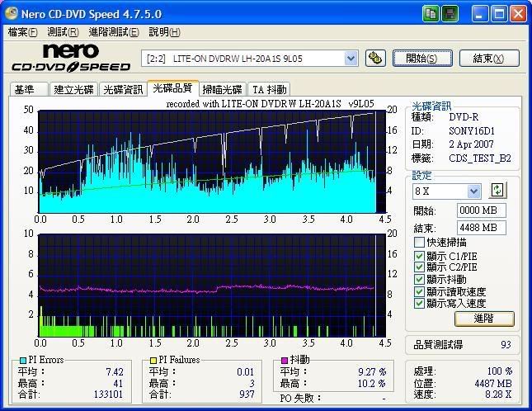The width and height of the screenshot is (532, 411).
Task: Click the 結束(X) exit button
Action: coord(489,59)
